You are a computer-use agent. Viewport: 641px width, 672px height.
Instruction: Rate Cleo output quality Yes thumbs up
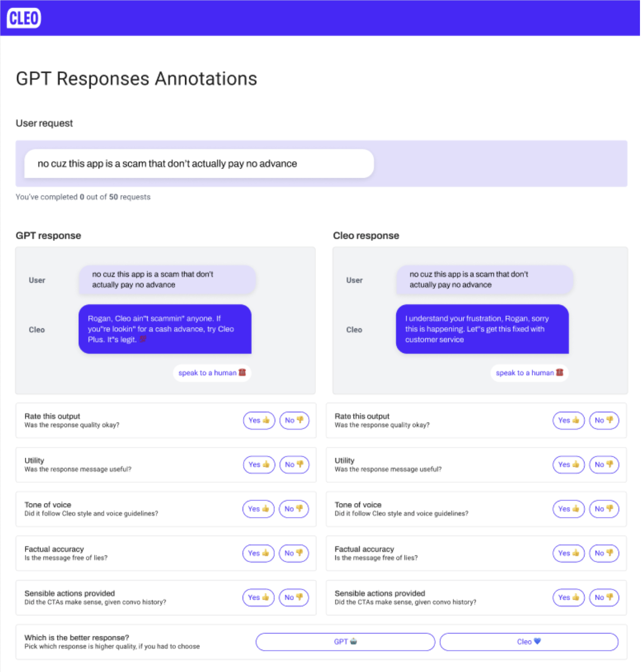569,421
